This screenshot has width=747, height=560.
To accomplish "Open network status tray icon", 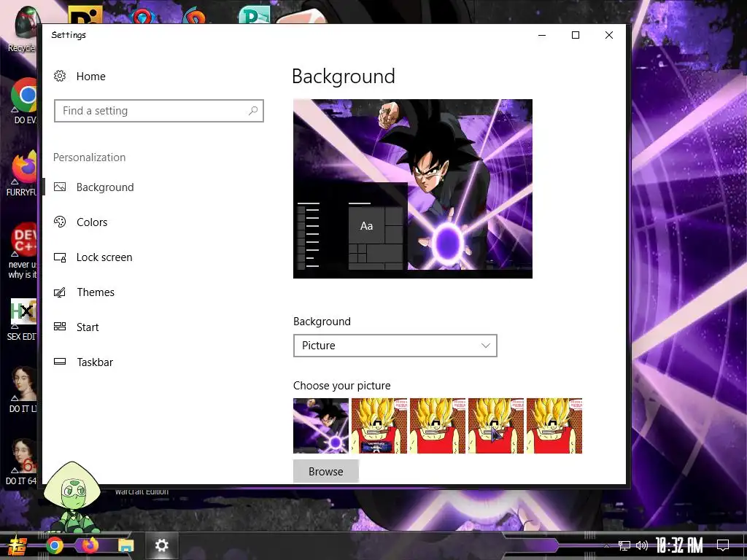I will 624,545.
